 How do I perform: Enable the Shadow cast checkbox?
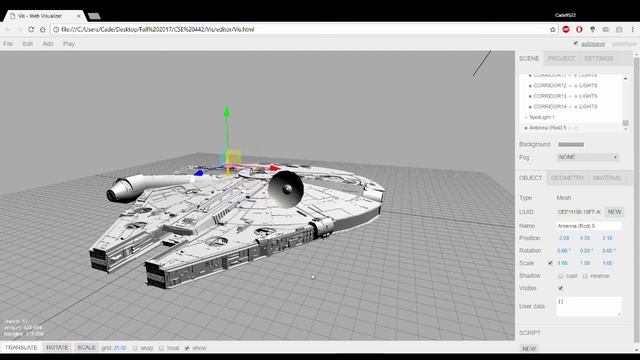560,276
